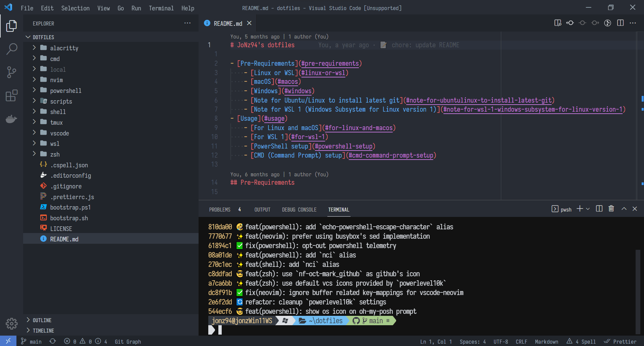The image size is (644, 346).
Task: Open bootstrap.ps1 in the explorer
Action: [x=111, y=207]
